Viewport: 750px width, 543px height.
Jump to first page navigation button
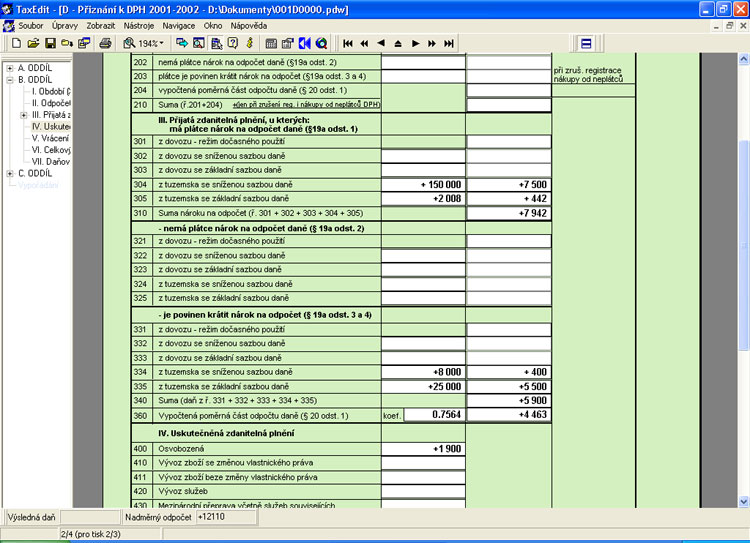[x=348, y=44]
